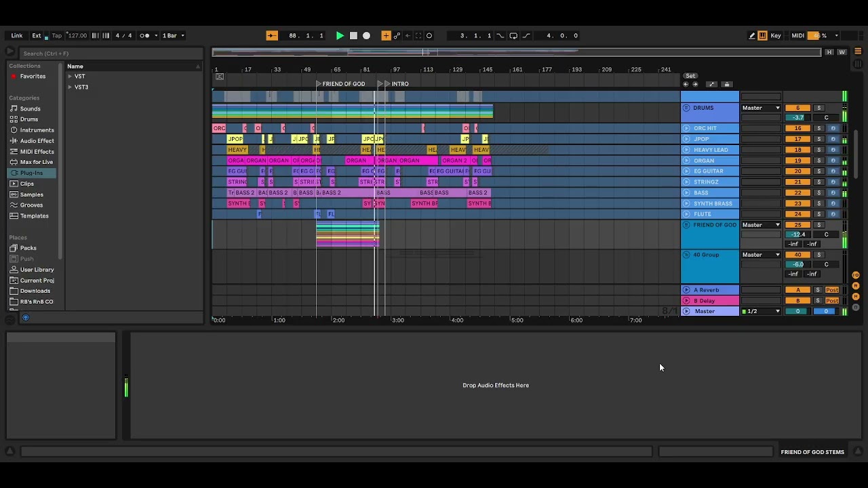Unfold the JPOP track
This screenshot has height=488, width=868.
pyautogui.click(x=686, y=139)
